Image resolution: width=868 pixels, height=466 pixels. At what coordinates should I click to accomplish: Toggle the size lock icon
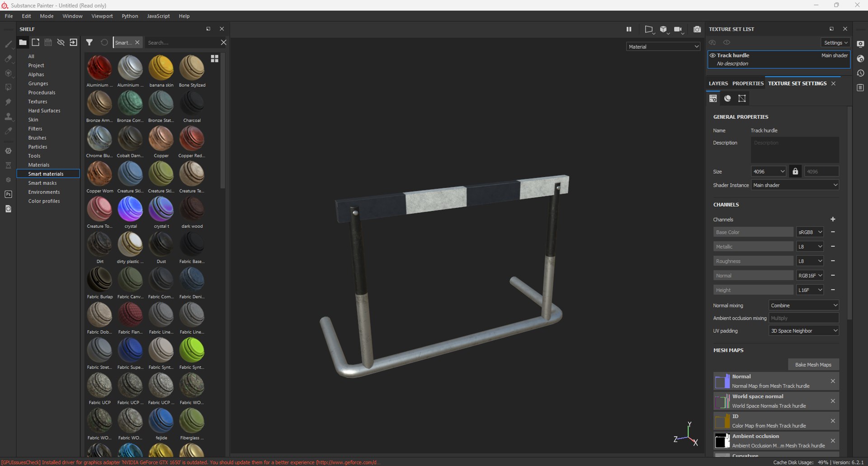click(795, 171)
